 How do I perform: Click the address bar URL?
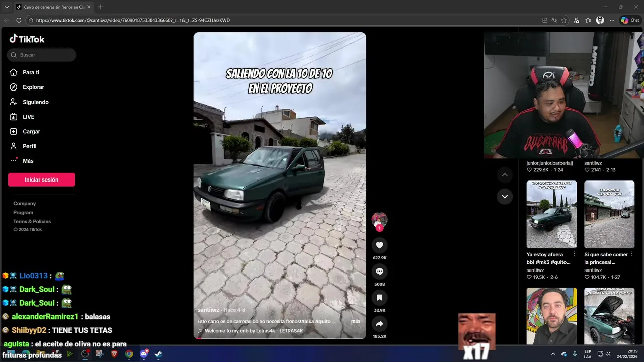133,20
